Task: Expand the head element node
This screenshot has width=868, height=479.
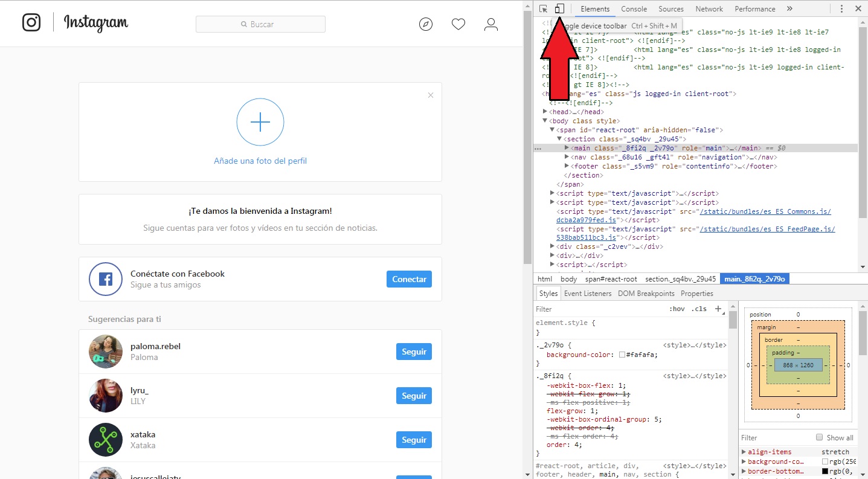Action: [x=545, y=112]
